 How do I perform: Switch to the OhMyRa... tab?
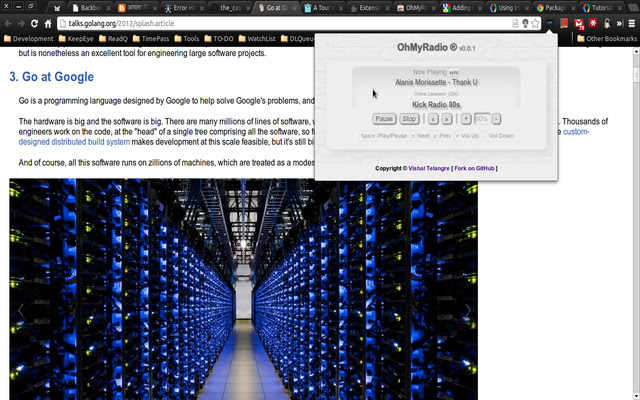click(416, 8)
